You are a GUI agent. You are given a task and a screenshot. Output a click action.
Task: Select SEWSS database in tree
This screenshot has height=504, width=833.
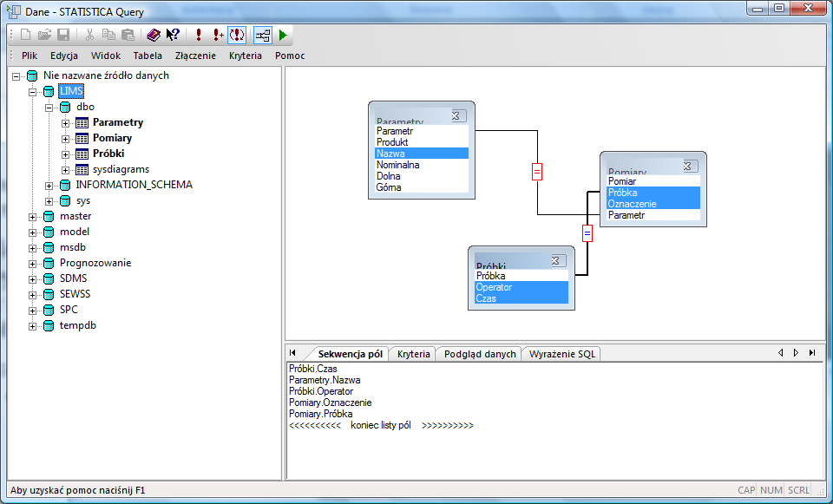point(75,294)
